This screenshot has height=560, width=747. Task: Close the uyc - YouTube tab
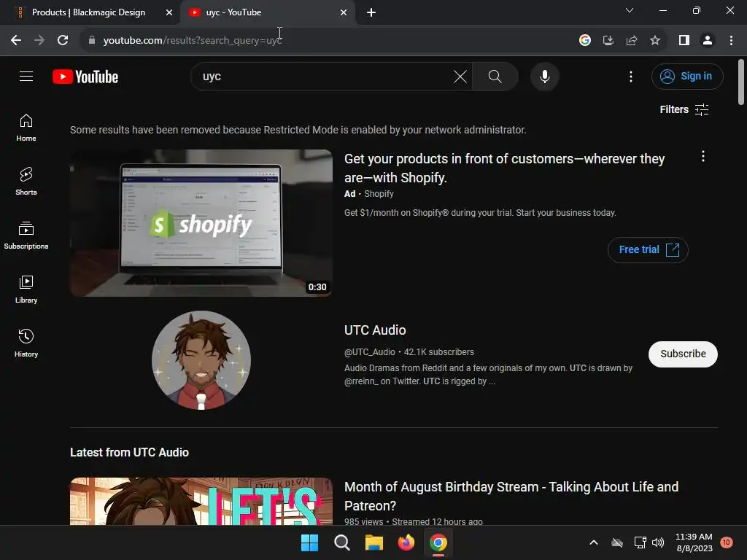[x=344, y=12]
